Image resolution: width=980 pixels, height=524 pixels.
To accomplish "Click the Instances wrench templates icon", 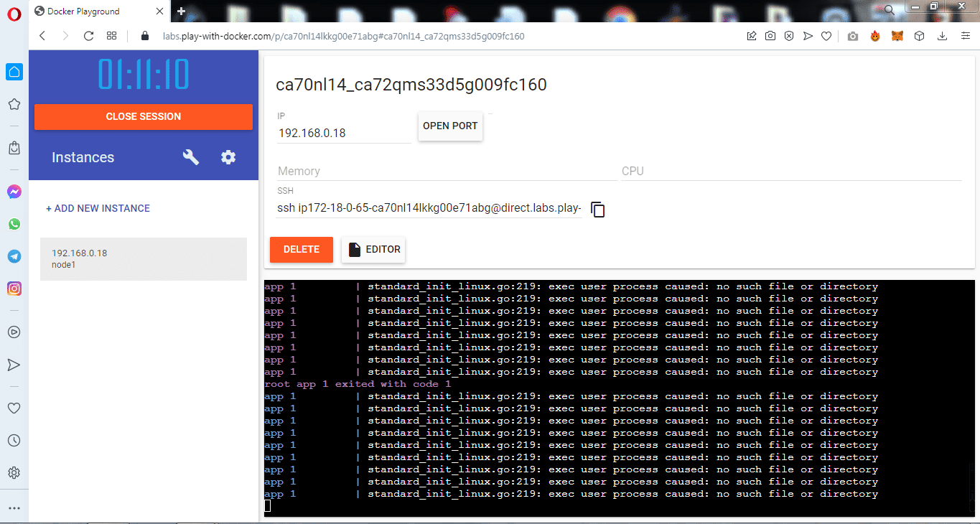I will click(191, 157).
